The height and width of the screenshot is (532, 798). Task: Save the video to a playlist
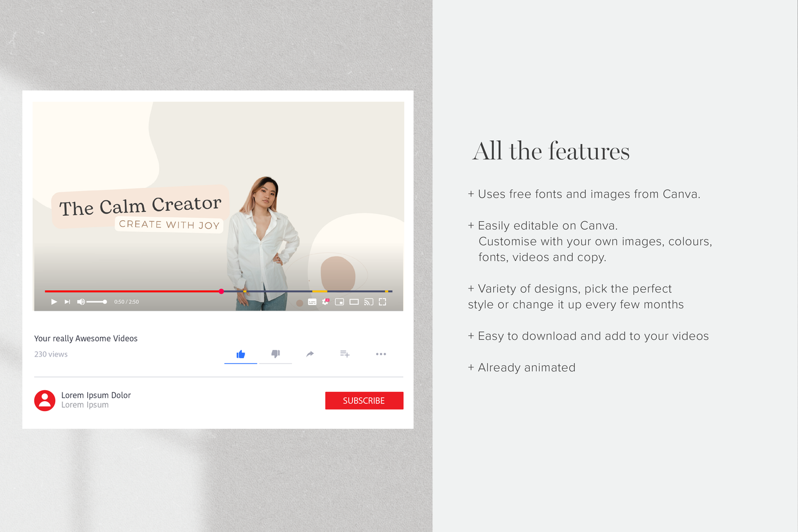point(345,354)
